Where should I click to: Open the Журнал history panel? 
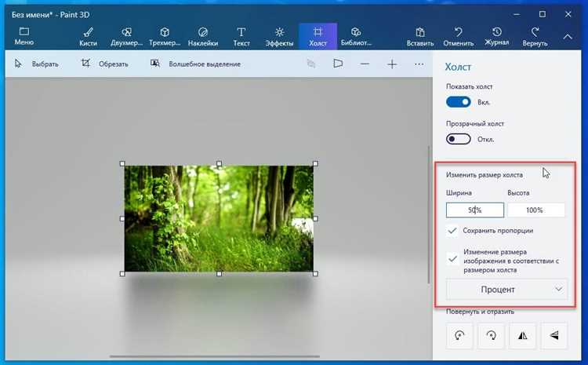click(x=496, y=36)
